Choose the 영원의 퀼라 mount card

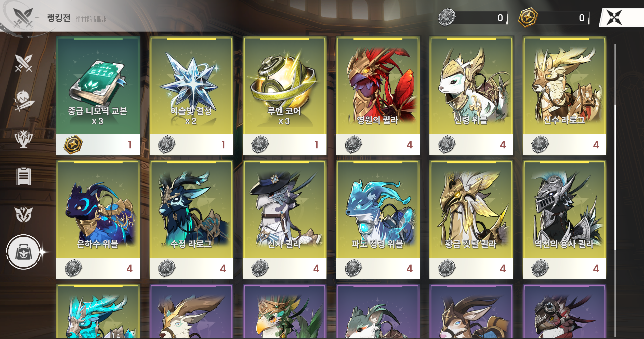coord(378,96)
